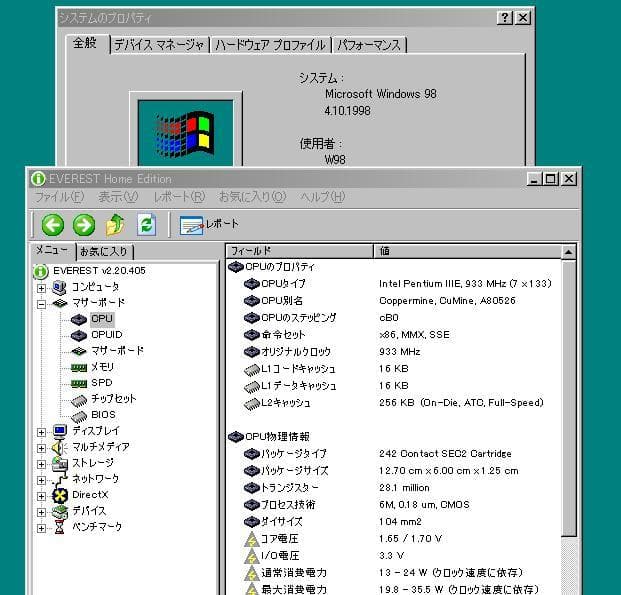
Task: Expand the コンピュータ node
Action: (41, 288)
